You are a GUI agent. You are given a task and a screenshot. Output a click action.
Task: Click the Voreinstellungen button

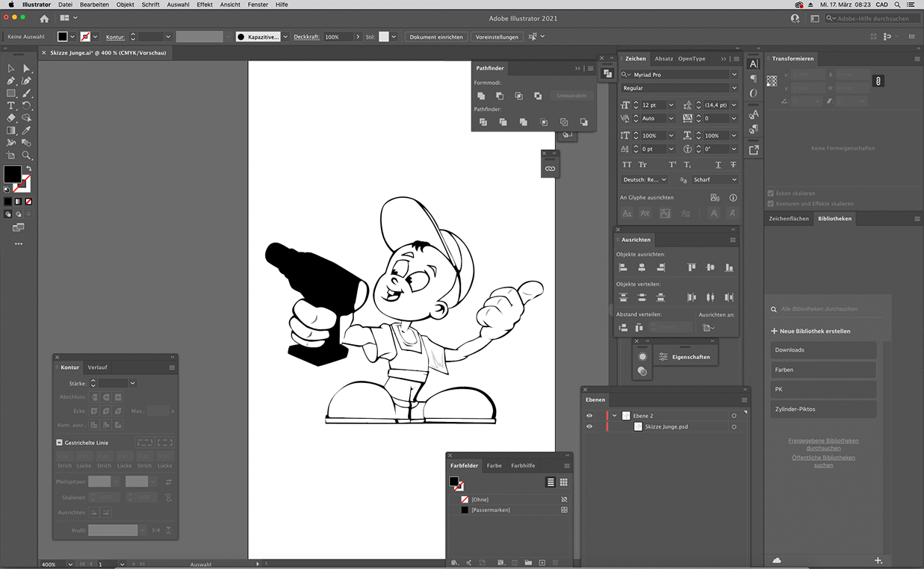point(497,37)
